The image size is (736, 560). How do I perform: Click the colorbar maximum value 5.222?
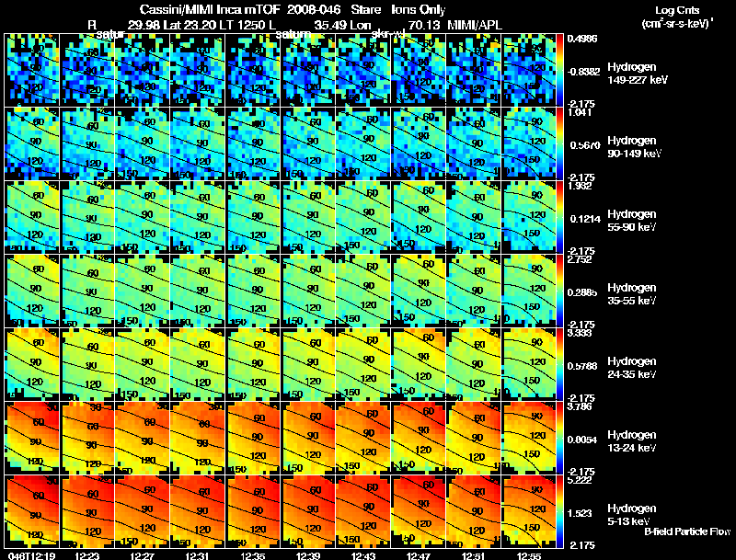(x=580, y=480)
